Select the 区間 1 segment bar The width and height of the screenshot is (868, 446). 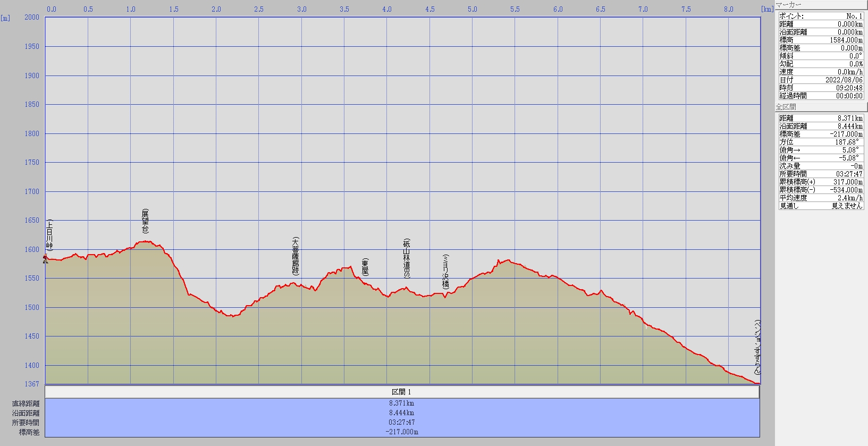click(x=402, y=392)
